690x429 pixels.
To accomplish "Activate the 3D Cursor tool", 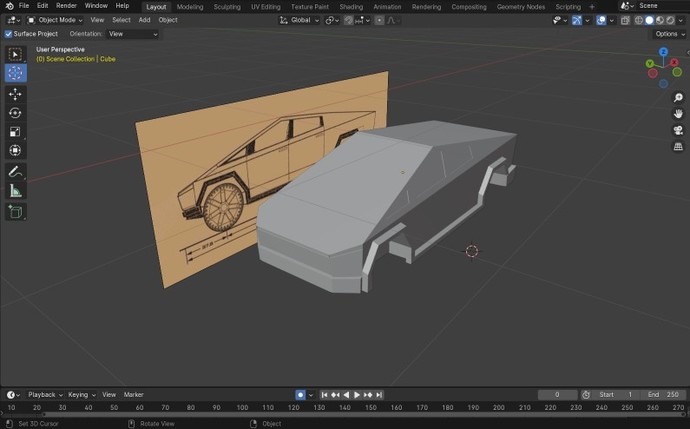I will click(15, 73).
